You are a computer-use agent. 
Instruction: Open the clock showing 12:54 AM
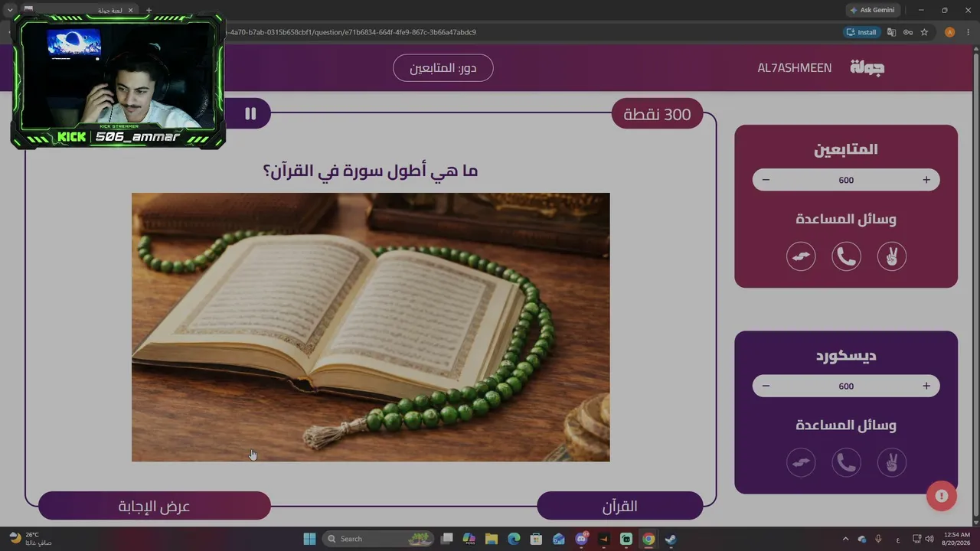957,539
